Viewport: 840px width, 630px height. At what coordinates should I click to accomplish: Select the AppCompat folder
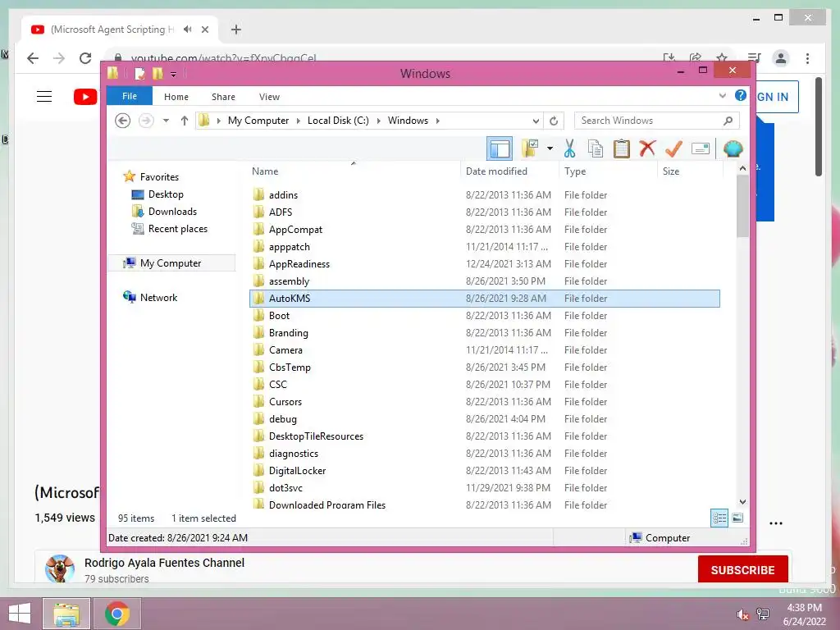pos(485,230)
